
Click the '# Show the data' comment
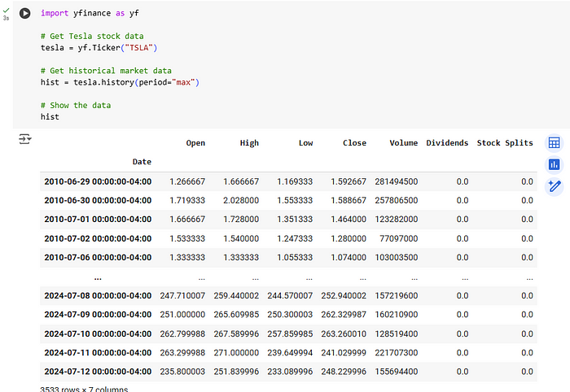pos(76,105)
